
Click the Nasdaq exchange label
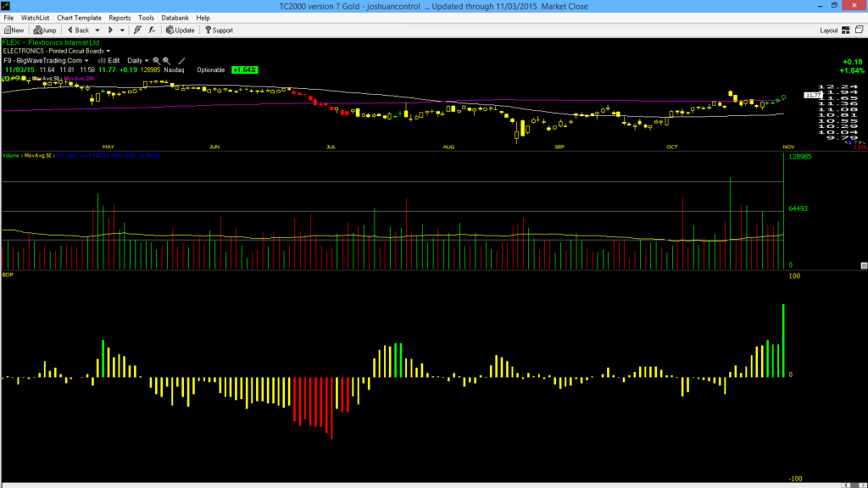coord(174,70)
